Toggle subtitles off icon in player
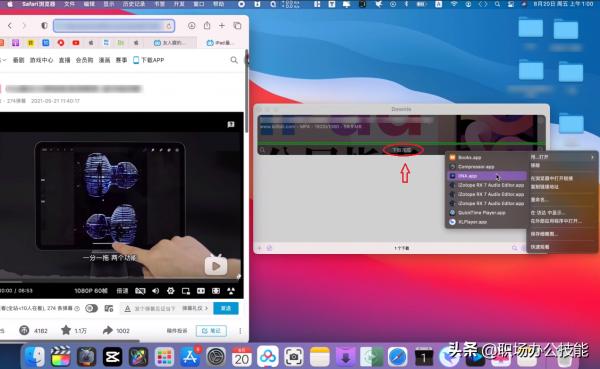 tap(140, 291)
